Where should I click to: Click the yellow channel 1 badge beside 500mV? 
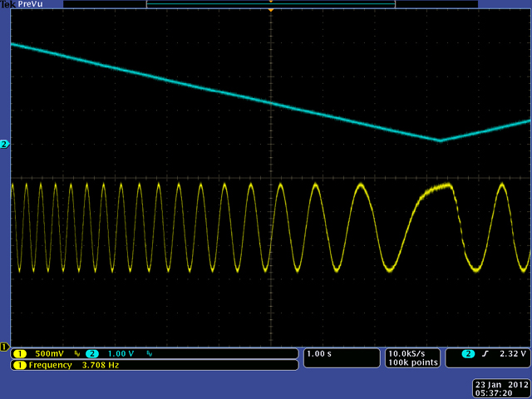(x=18, y=354)
